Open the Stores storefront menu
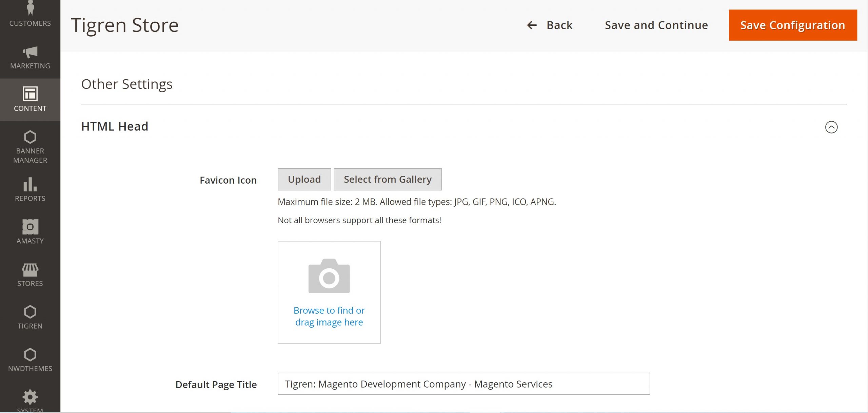 [30, 275]
